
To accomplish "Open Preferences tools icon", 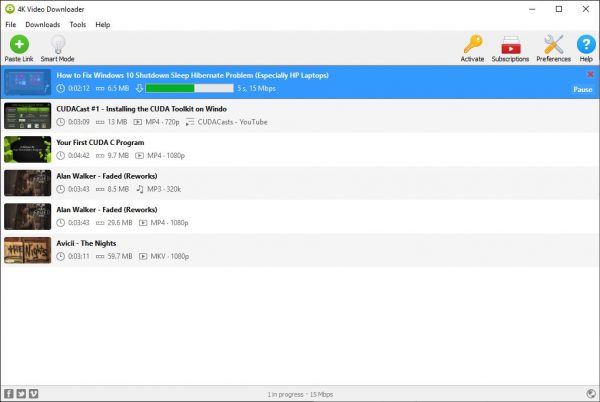I will (x=553, y=47).
